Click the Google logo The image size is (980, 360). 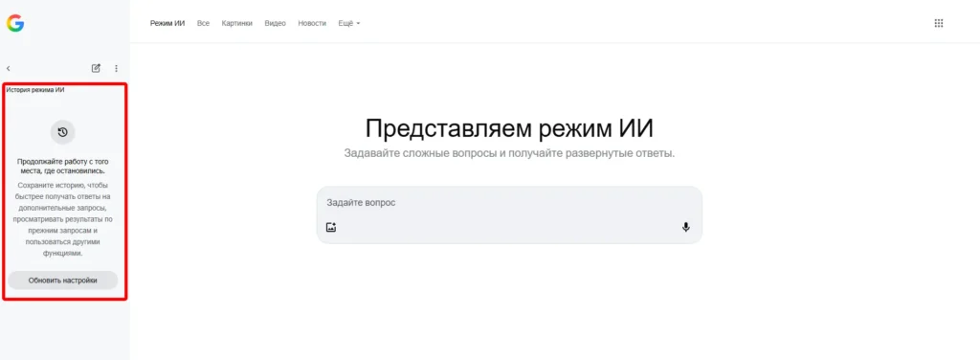coord(15,24)
